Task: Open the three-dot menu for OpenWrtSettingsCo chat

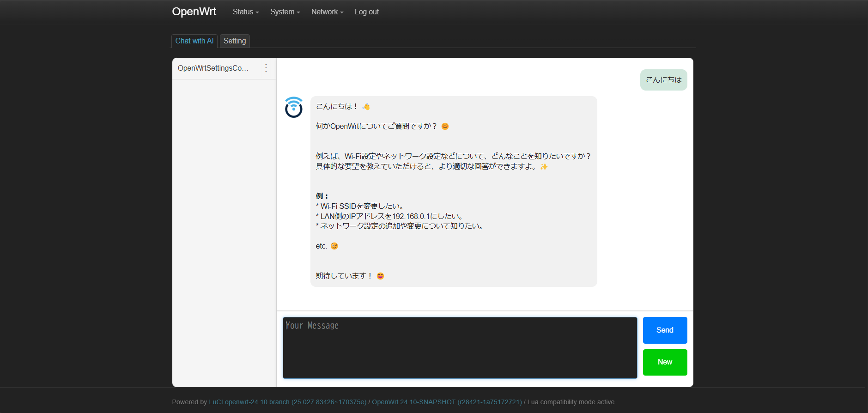Action: tap(266, 68)
